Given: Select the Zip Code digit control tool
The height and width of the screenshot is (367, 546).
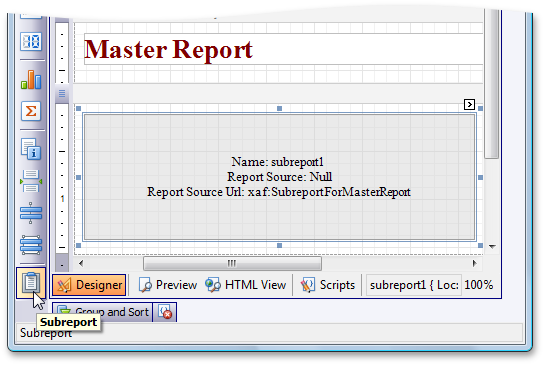Looking at the screenshot, I should (31, 42).
